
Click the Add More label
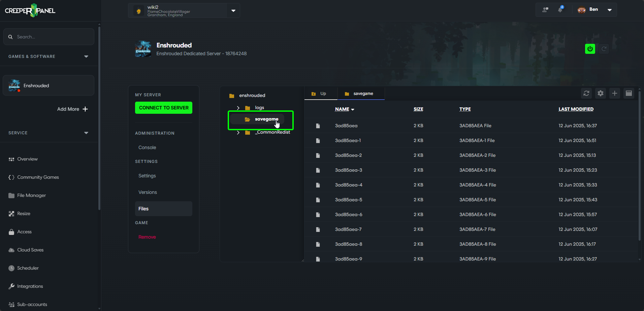pyautogui.click(x=68, y=109)
